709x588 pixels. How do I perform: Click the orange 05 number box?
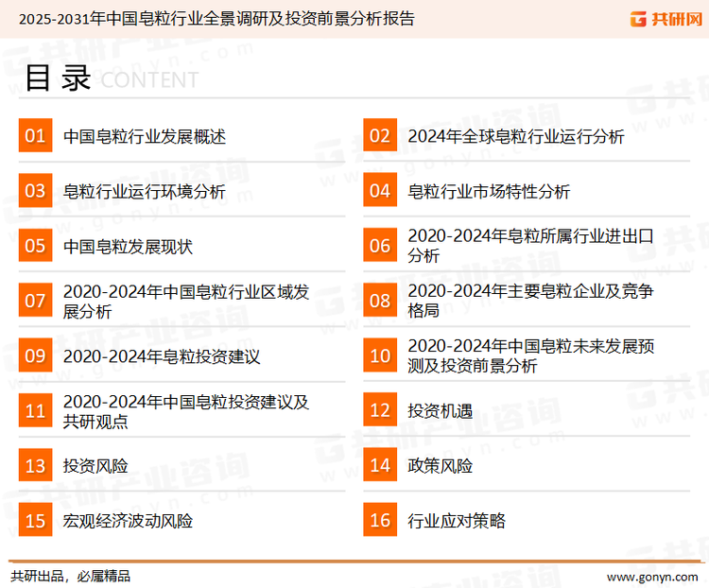[x=35, y=245]
